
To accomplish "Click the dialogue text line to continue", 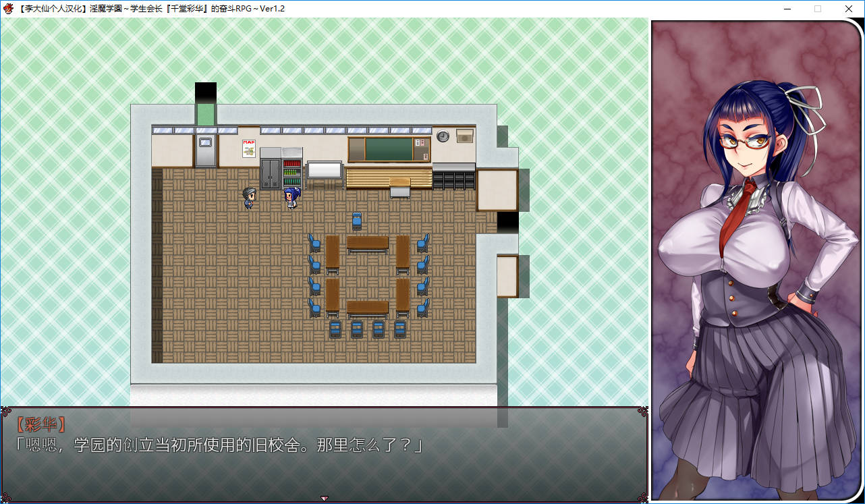I will pyautogui.click(x=219, y=445).
